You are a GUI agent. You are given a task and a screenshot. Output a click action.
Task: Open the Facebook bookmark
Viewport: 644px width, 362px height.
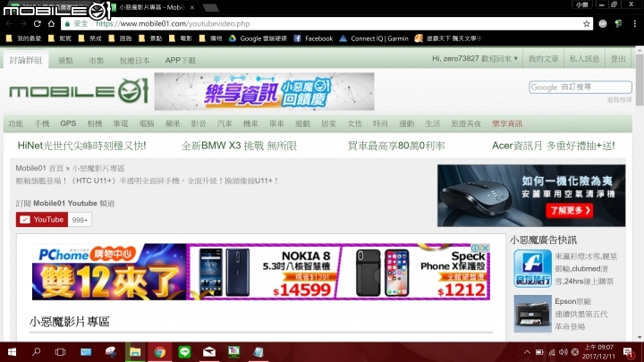click(x=313, y=38)
